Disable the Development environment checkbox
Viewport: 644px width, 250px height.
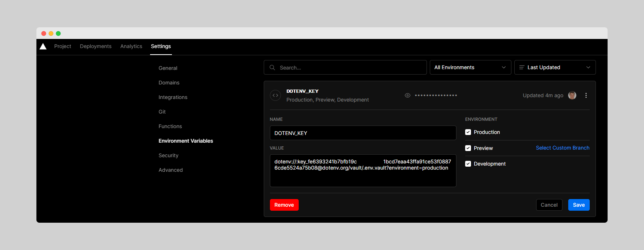coord(468,164)
